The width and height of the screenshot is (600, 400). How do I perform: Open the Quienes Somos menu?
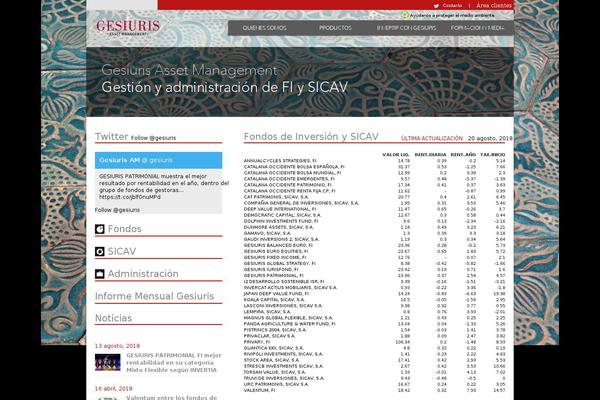point(264,28)
